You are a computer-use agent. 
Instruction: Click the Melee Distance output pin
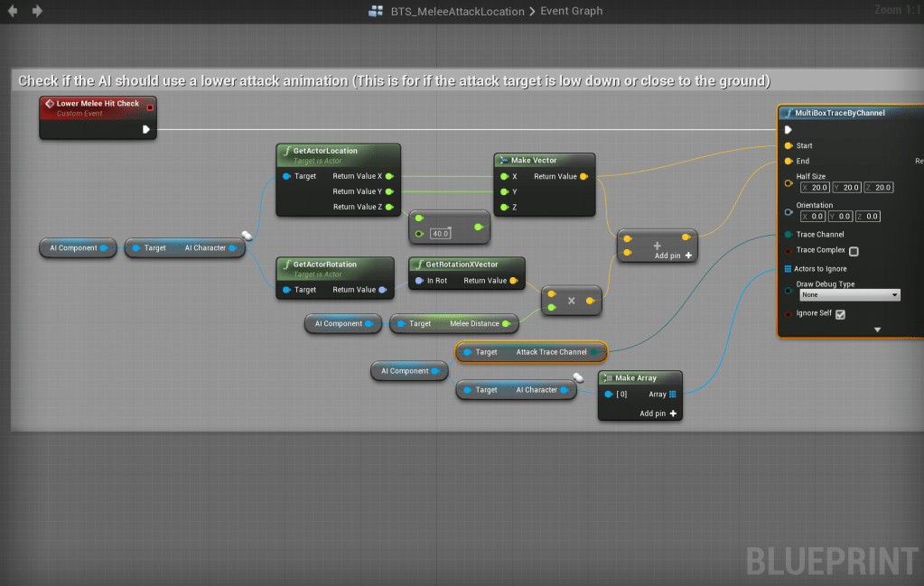point(506,323)
